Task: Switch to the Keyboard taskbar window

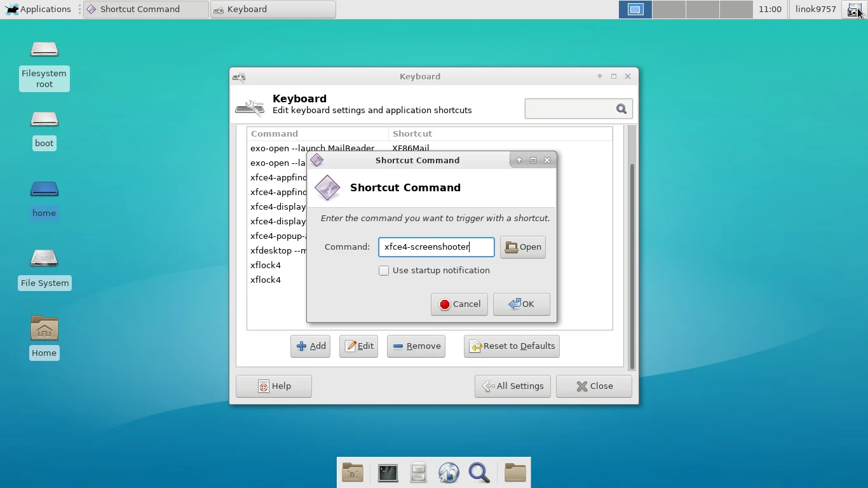Action: (x=273, y=10)
